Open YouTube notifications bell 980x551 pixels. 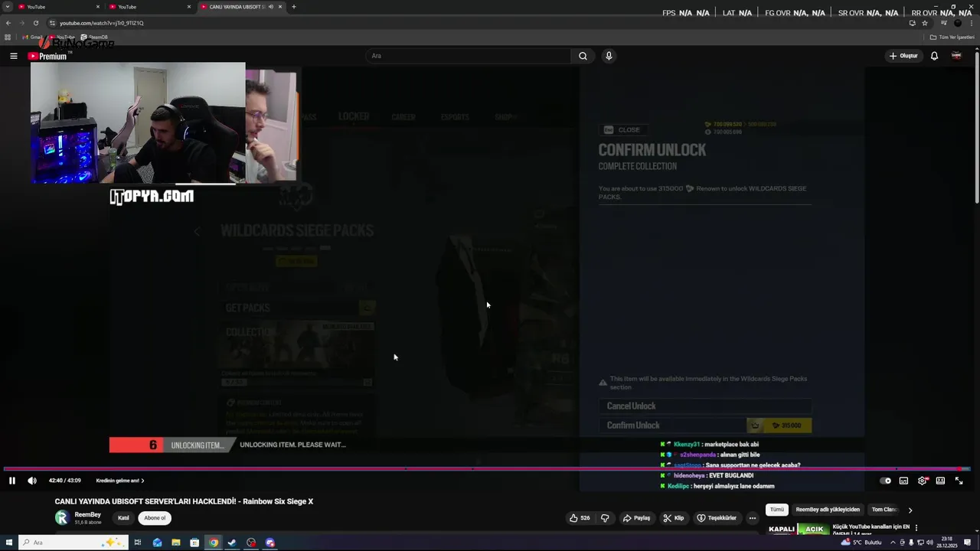click(x=934, y=56)
